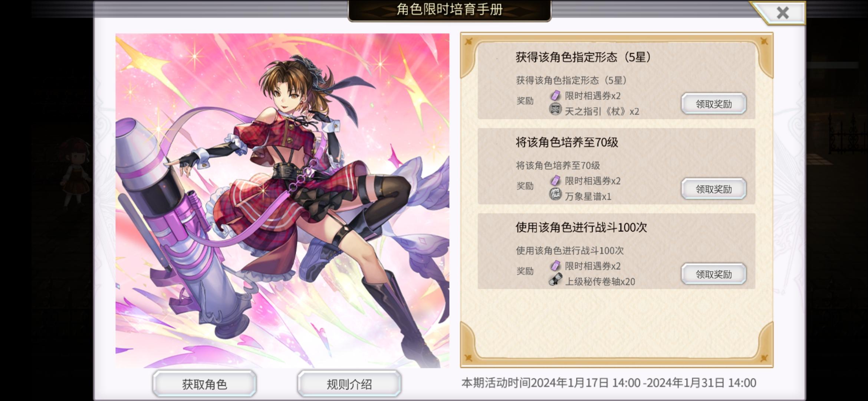The image size is (868, 401).
Task: Tap the ticket icon in 100 battles task
Action: tap(555, 265)
